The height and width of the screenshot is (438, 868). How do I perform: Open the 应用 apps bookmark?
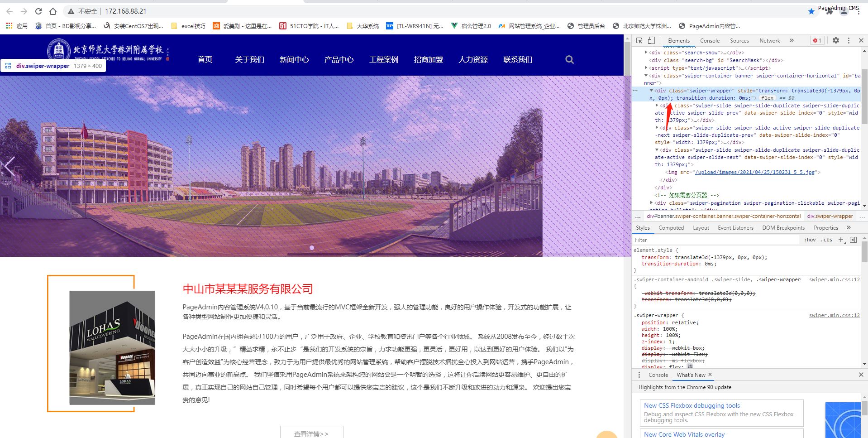coord(17,26)
